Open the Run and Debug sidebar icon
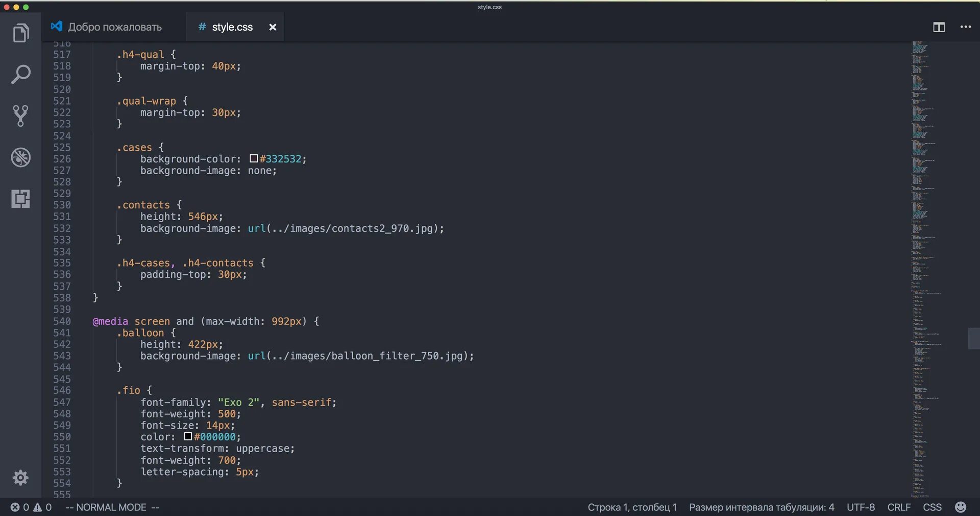Image resolution: width=980 pixels, height=516 pixels. 20,157
